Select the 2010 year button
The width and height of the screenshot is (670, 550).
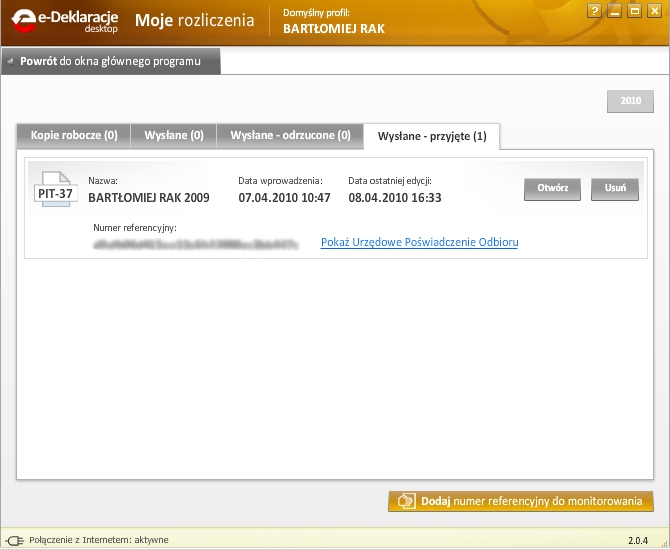pos(630,101)
